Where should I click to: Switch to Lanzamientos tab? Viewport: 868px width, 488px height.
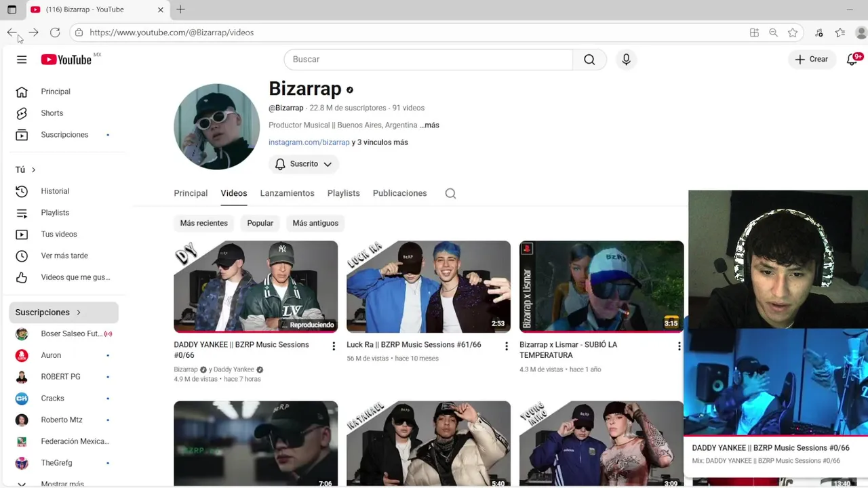287,193
